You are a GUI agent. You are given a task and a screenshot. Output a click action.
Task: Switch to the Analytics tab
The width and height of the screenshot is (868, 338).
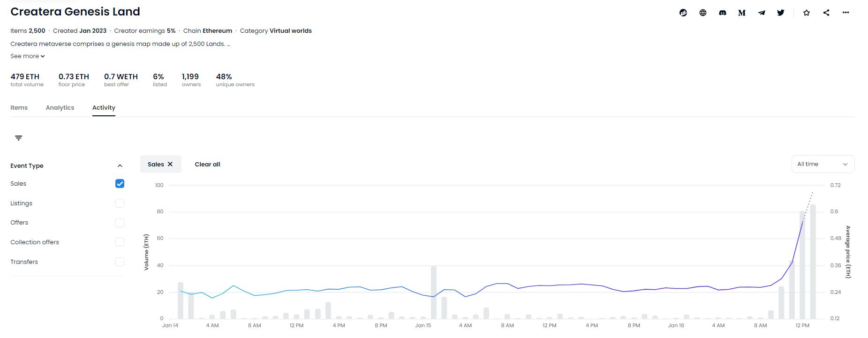coord(60,108)
